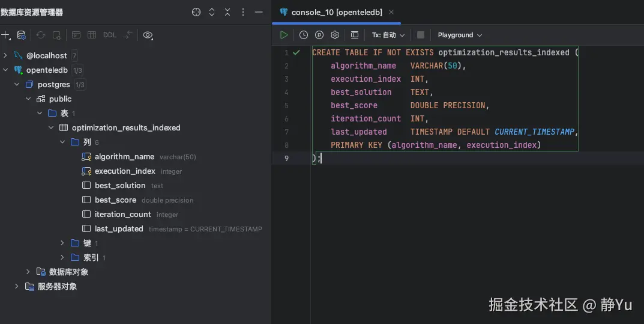The image size is (644, 324).
Task: Click the add new data source plus icon
Action: (6, 35)
